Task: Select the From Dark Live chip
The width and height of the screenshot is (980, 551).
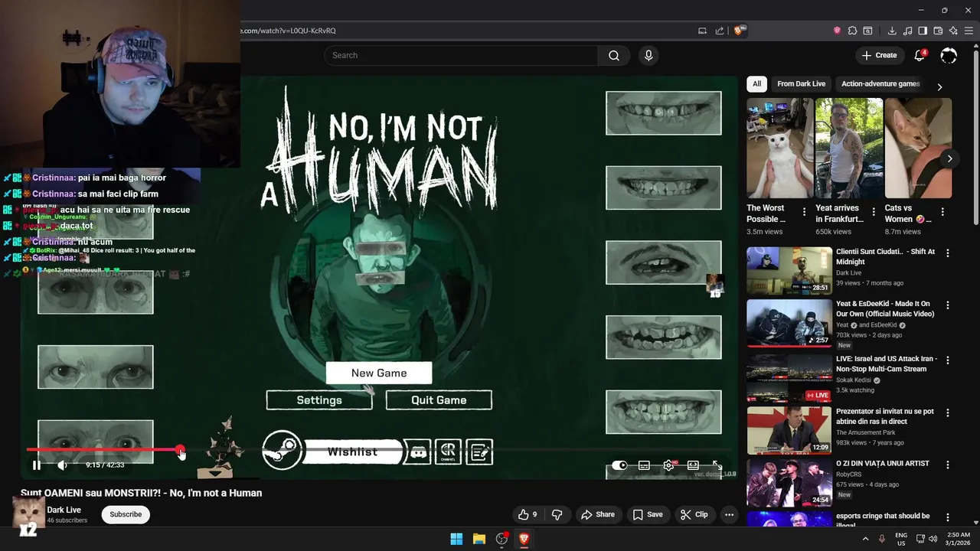Action: tap(801, 83)
